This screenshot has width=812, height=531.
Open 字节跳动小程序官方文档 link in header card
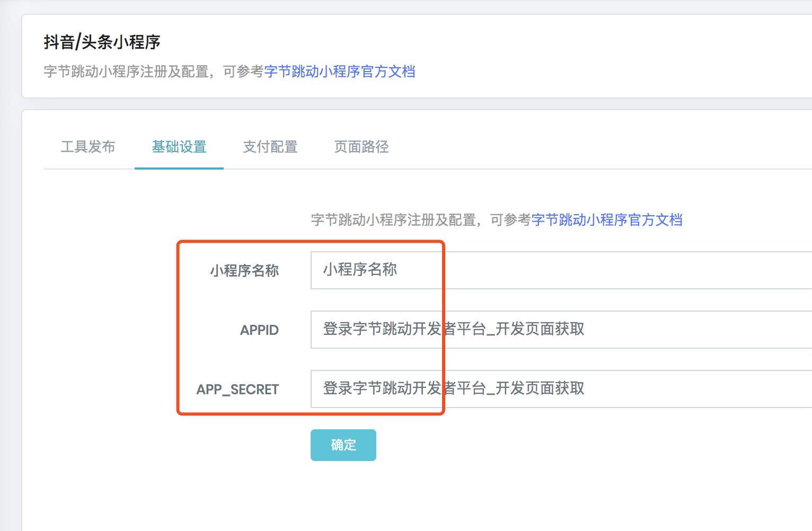point(340,72)
